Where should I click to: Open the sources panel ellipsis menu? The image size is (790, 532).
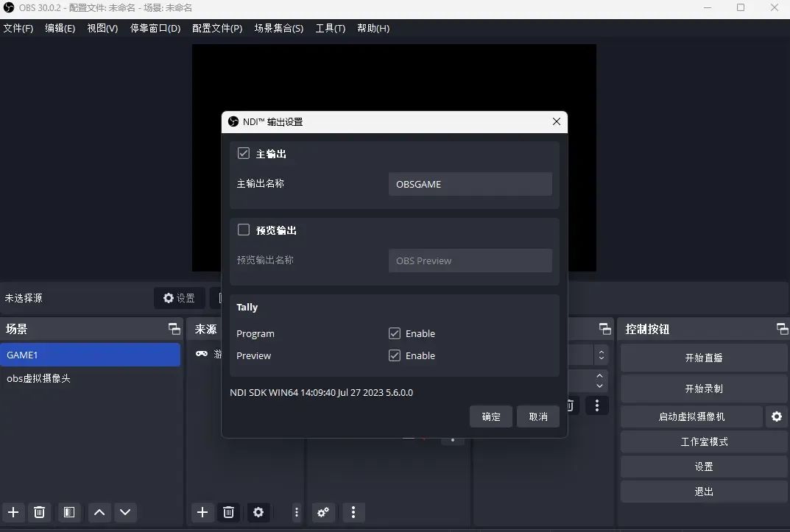click(x=296, y=512)
